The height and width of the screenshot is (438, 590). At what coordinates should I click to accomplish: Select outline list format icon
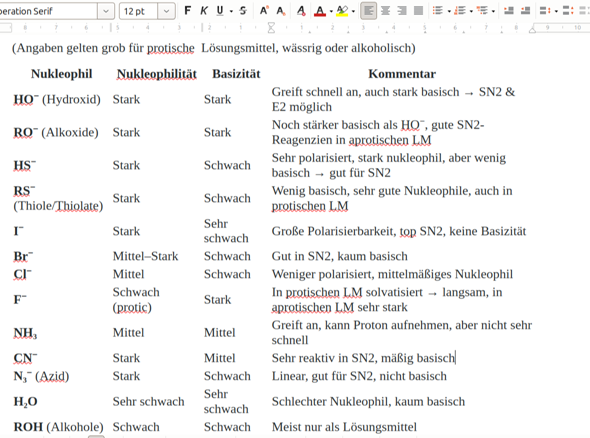coord(482,11)
